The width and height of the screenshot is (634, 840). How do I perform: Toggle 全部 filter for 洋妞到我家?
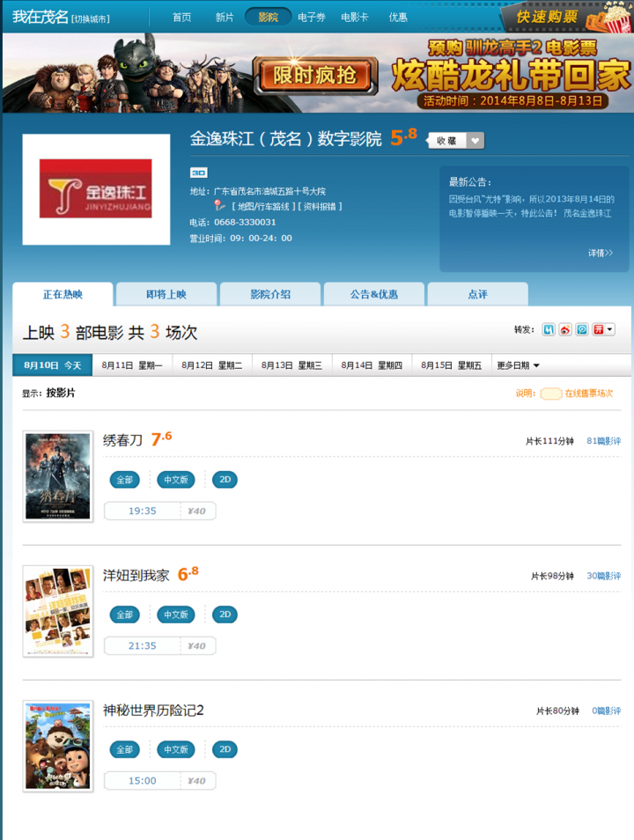tap(125, 615)
